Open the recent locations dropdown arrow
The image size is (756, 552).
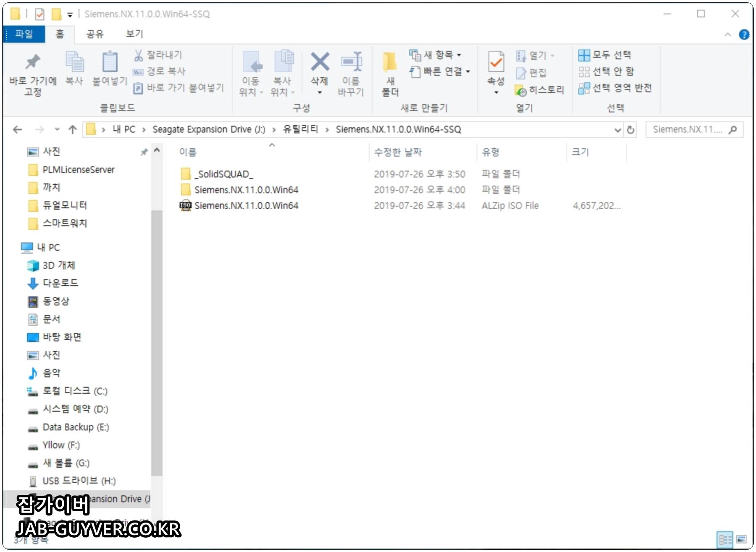pyautogui.click(x=57, y=130)
